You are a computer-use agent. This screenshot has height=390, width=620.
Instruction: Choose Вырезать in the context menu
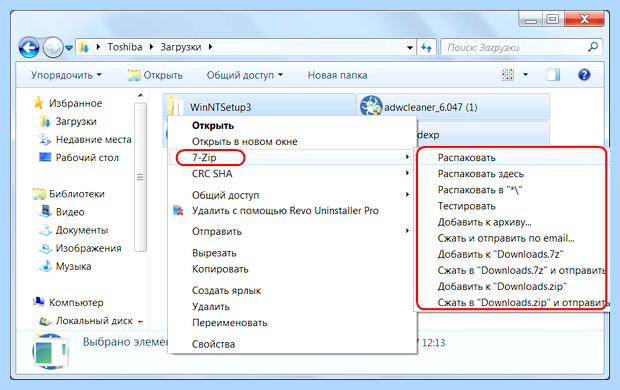click(x=293, y=253)
